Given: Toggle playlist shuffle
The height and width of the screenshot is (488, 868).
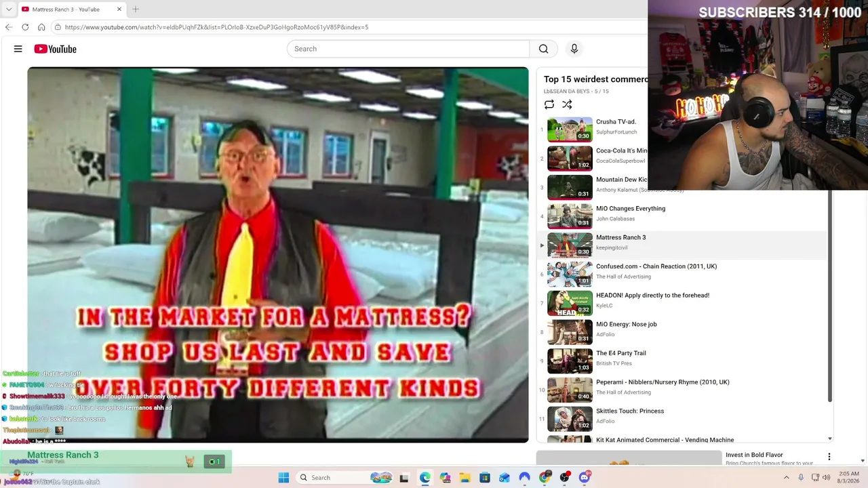Looking at the screenshot, I should point(567,104).
